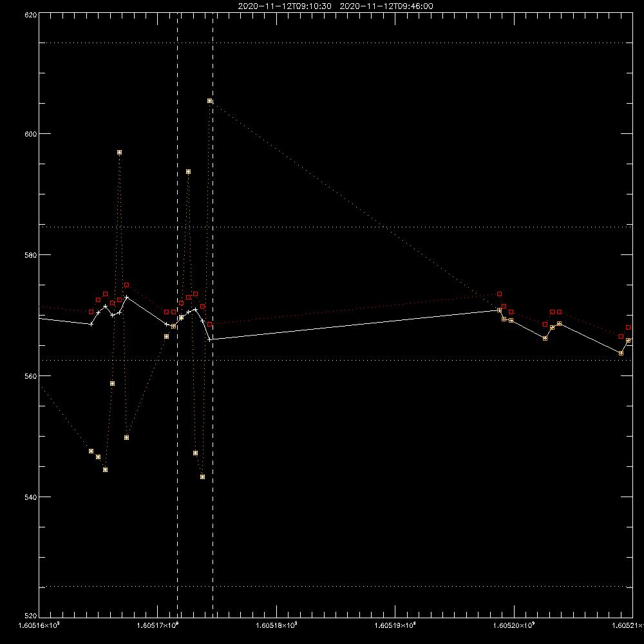
Task: Select the 520 y-axis label
Action: coord(31,616)
